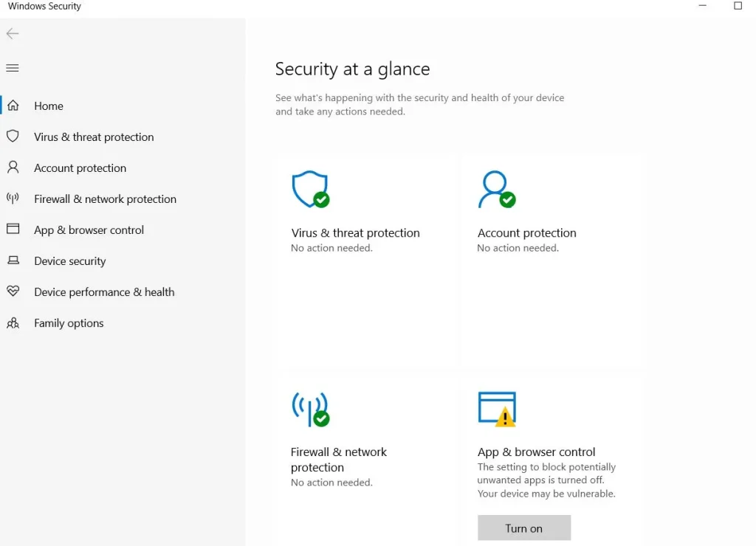Click the Windows Security title text
This screenshot has height=546, width=756.
pos(44,6)
